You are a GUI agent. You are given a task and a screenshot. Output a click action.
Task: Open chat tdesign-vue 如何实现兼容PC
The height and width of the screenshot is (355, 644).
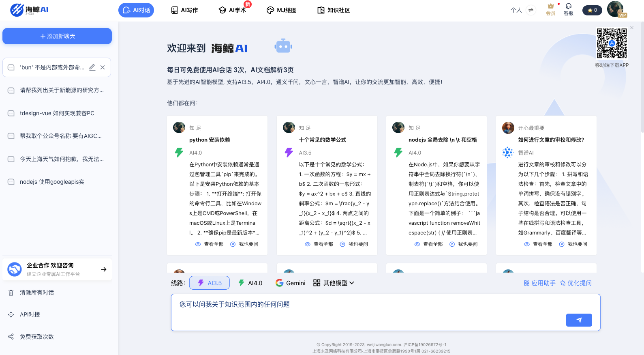point(57,113)
